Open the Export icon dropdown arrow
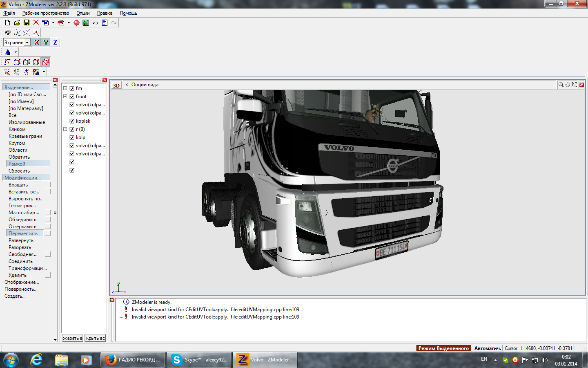 click(69, 23)
